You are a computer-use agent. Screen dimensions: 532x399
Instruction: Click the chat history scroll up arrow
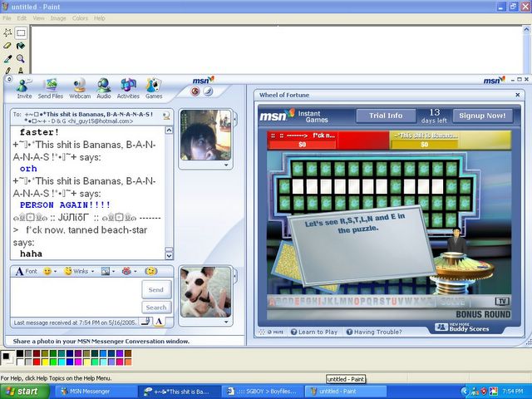[x=169, y=131]
